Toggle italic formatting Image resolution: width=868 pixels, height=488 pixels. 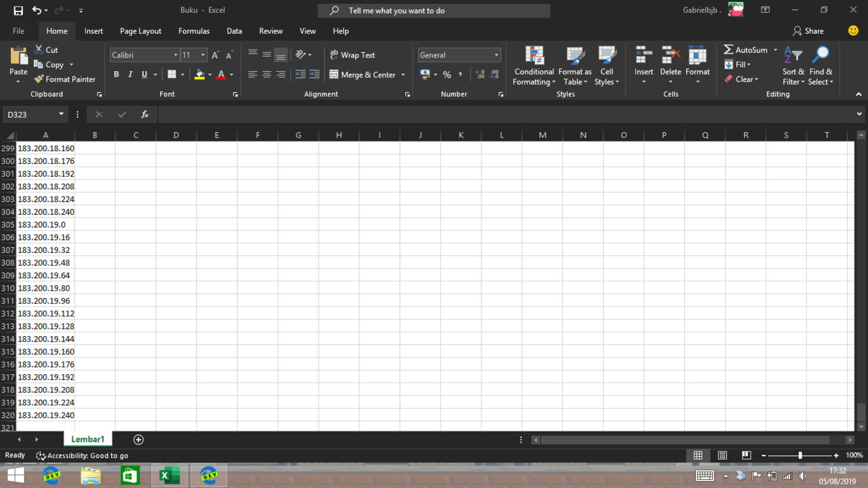pyautogui.click(x=130, y=75)
